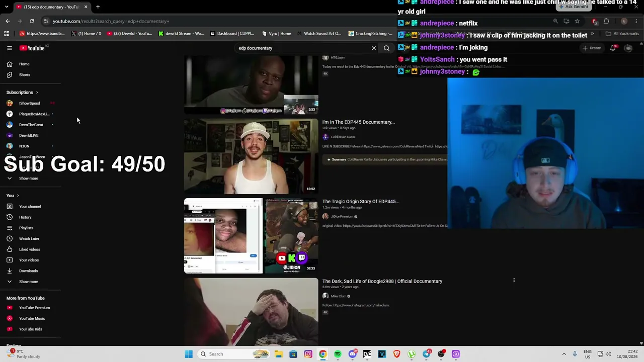Close the edp documentary YouTube tab
Image resolution: width=644 pixels, height=362 pixels.
pos(86,7)
